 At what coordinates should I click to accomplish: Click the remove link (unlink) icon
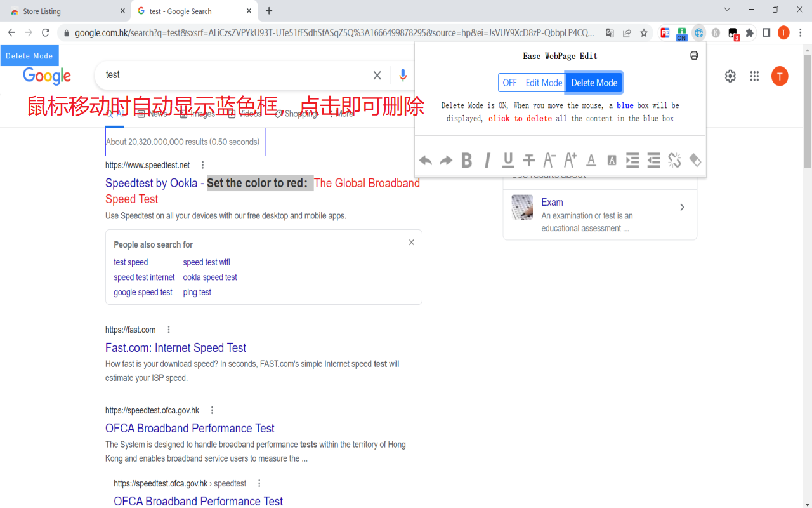(x=674, y=161)
